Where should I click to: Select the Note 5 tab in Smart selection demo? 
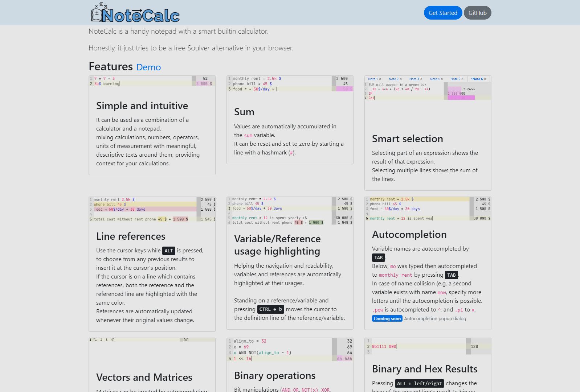(455, 79)
